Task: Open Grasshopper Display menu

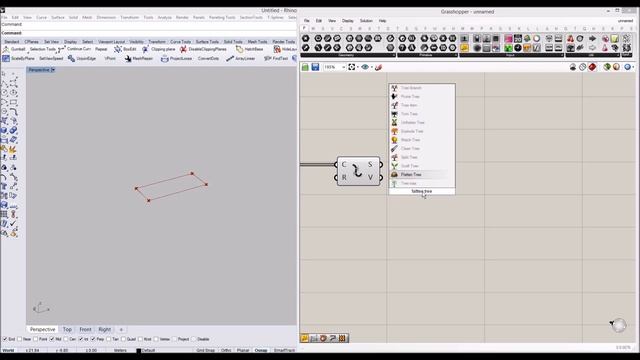Action: (x=348, y=21)
